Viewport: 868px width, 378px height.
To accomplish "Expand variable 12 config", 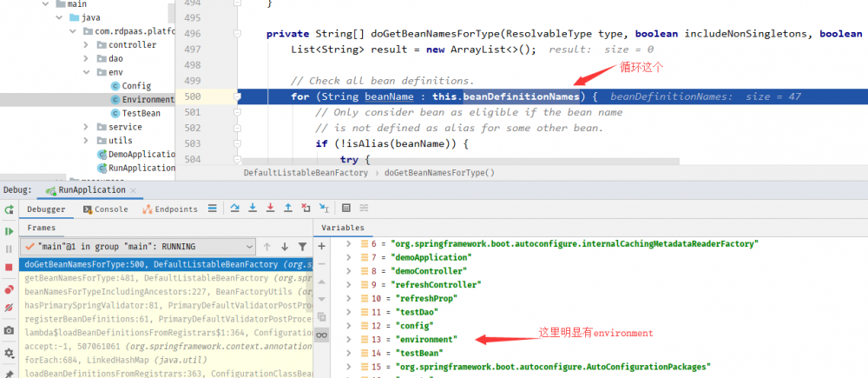I will [x=348, y=325].
